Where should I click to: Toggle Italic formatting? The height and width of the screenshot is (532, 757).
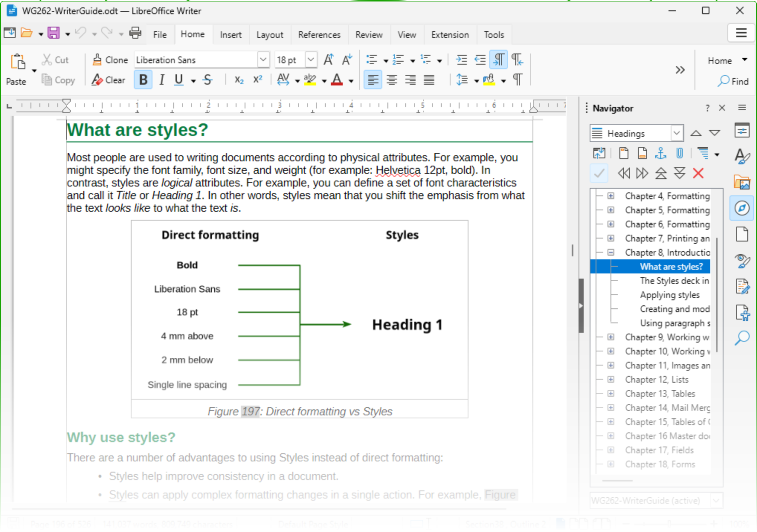click(x=161, y=80)
